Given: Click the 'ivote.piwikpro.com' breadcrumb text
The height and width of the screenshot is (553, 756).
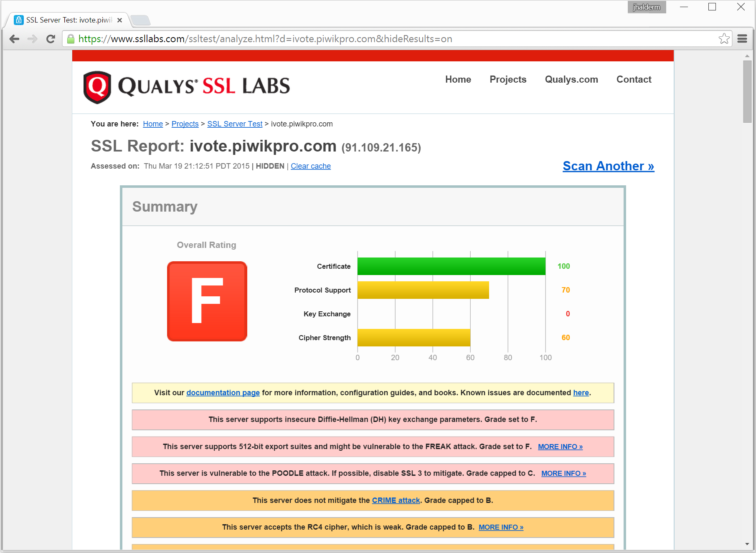Looking at the screenshot, I should point(302,124).
